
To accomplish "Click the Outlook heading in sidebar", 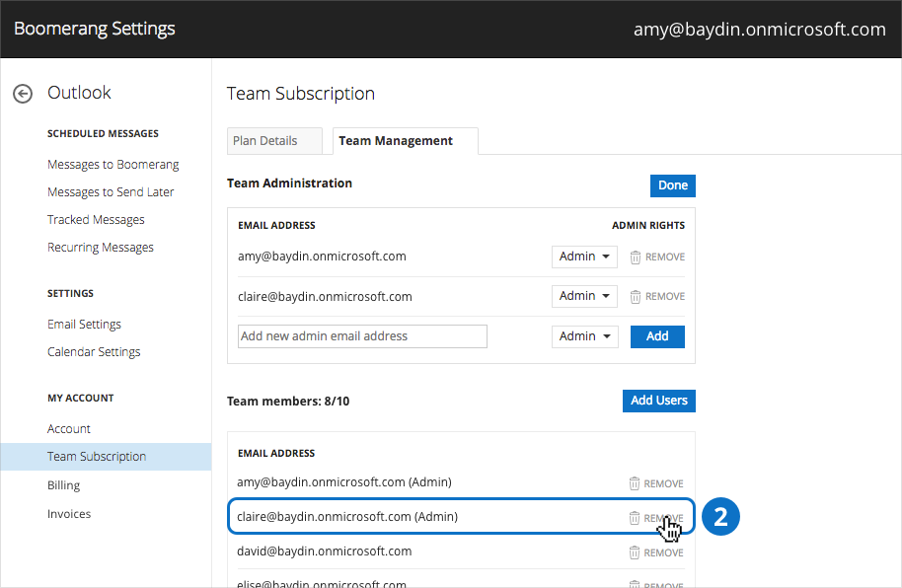I will (79, 93).
